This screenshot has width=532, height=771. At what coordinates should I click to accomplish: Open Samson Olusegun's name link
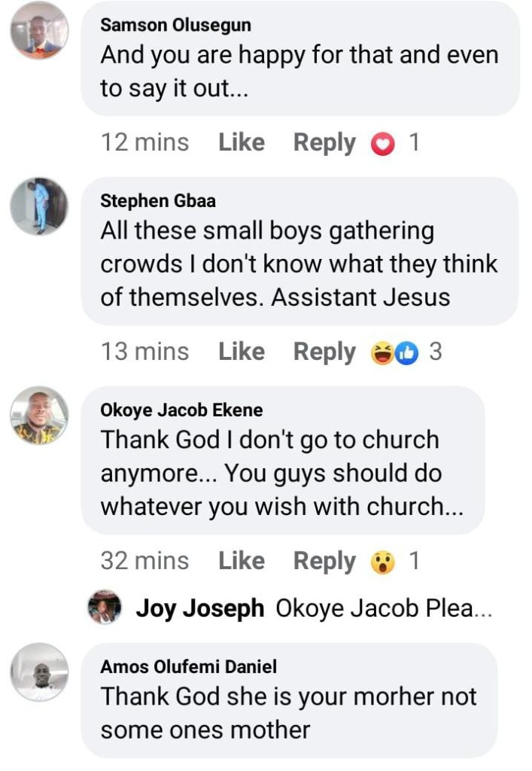point(176,25)
